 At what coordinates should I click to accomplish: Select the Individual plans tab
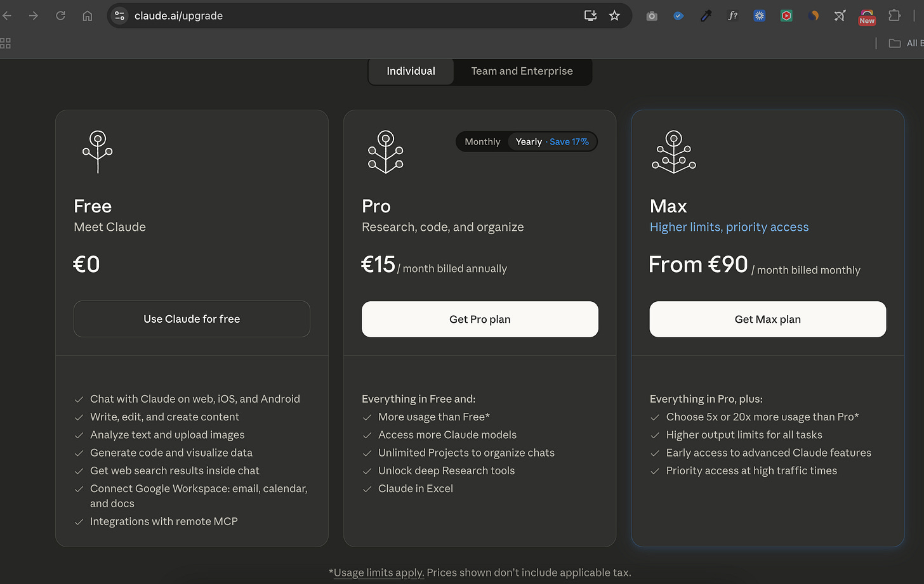point(411,71)
